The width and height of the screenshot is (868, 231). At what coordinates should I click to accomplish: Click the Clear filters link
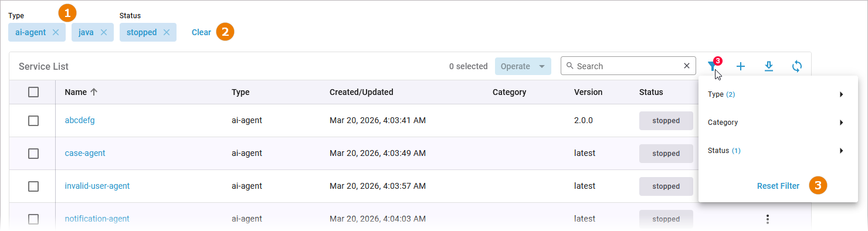pyautogui.click(x=201, y=32)
